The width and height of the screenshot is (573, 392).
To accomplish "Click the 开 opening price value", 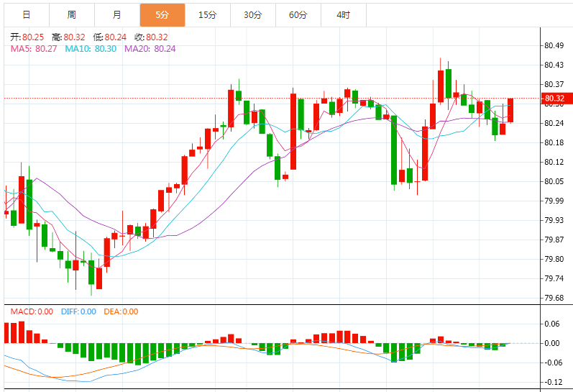I will click(32, 37).
